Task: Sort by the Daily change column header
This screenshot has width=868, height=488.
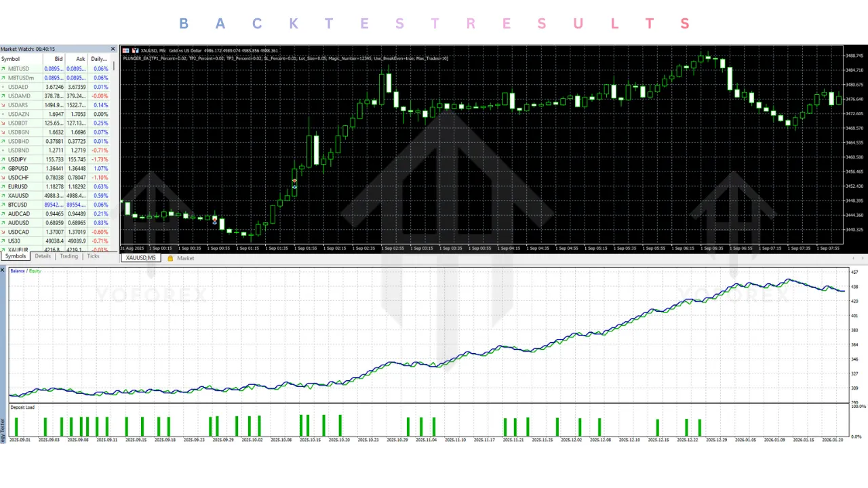Action: pos(99,59)
